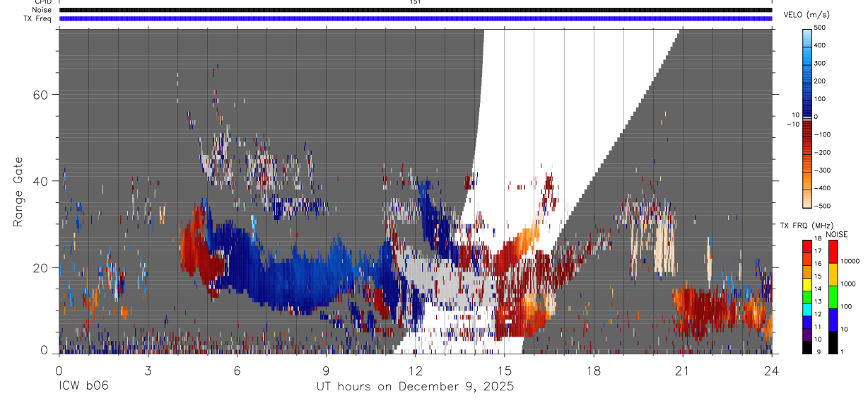Click the CPID value "151"
This screenshot has width=868, height=401.
click(x=415, y=2)
